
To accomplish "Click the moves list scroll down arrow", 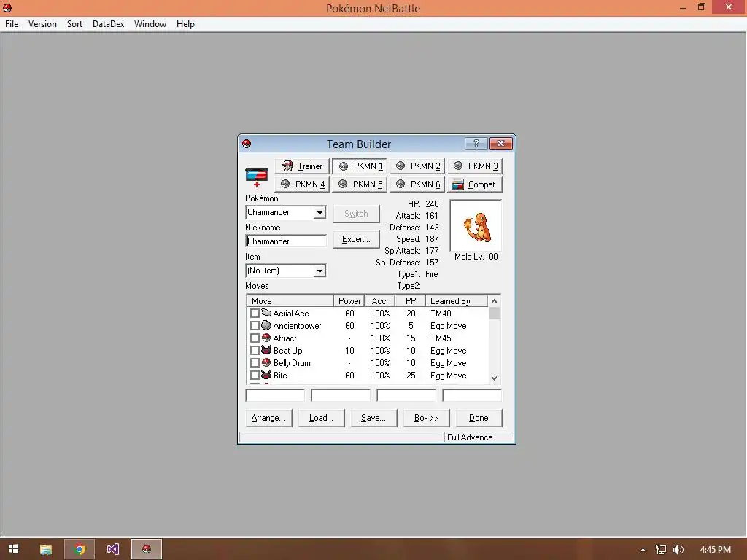I will click(x=494, y=378).
